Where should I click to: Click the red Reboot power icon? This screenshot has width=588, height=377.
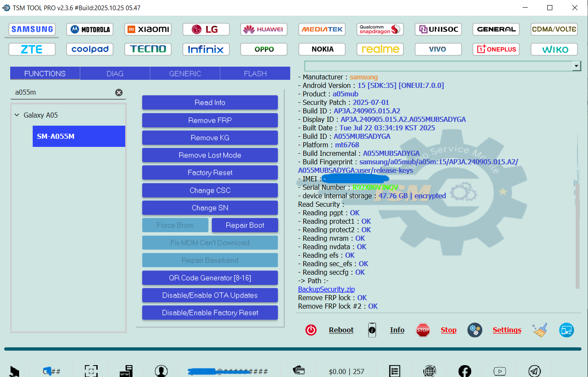311,330
